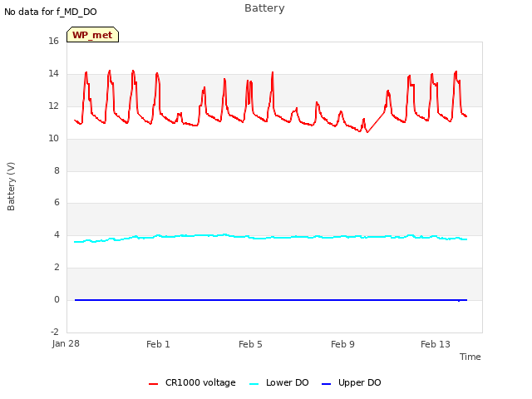The image size is (532, 399).
Task: Click the Jan 28 x-axis tick label
Action: [66, 343]
